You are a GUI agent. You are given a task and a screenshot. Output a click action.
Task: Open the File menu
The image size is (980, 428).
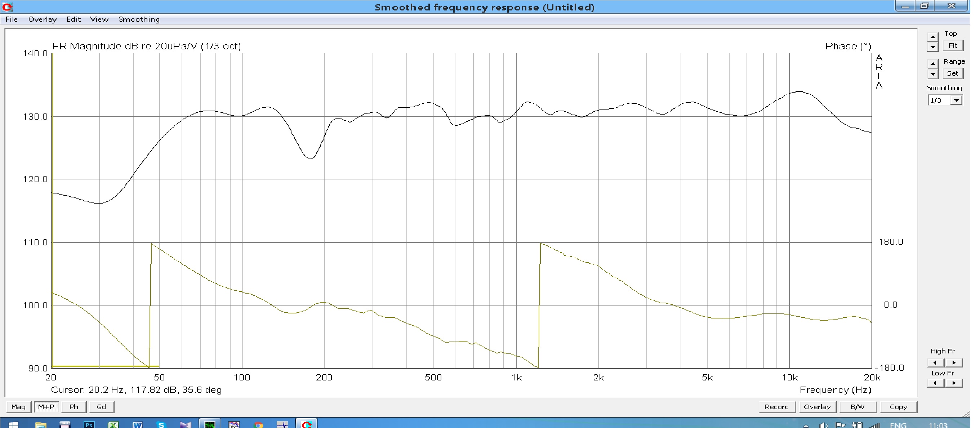pos(12,19)
